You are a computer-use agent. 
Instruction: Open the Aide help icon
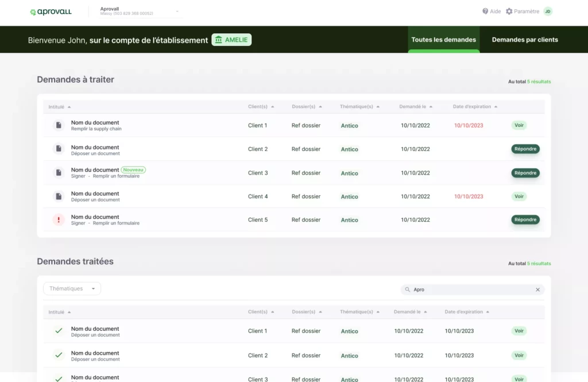click(x=485, y=11)
